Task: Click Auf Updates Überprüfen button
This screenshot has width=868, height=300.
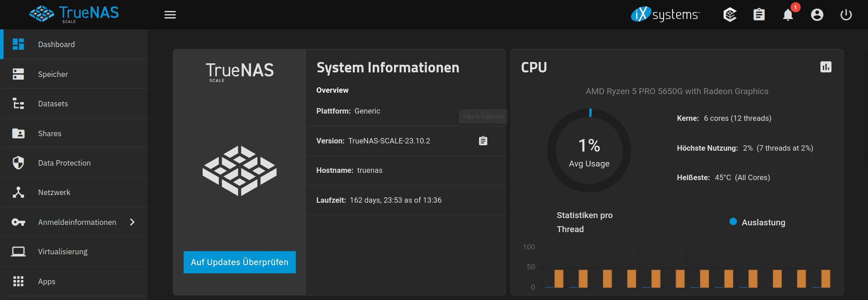Action: 239,262
